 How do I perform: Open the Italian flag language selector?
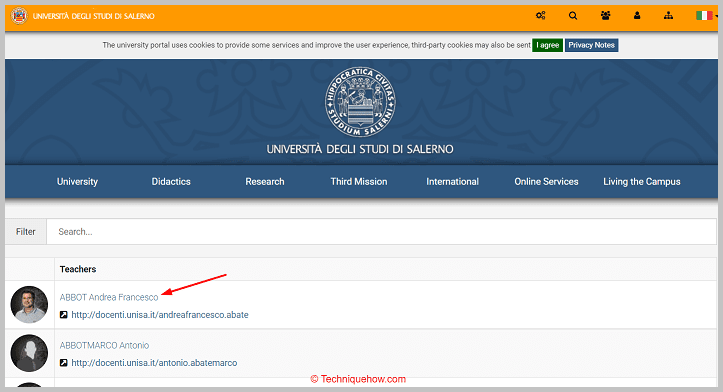click(x=706, y=16)
